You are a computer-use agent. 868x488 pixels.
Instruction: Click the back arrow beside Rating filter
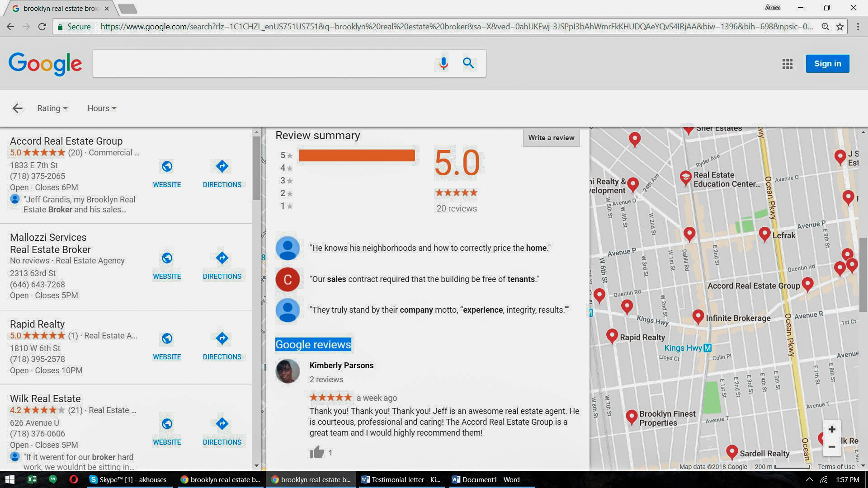17,108
